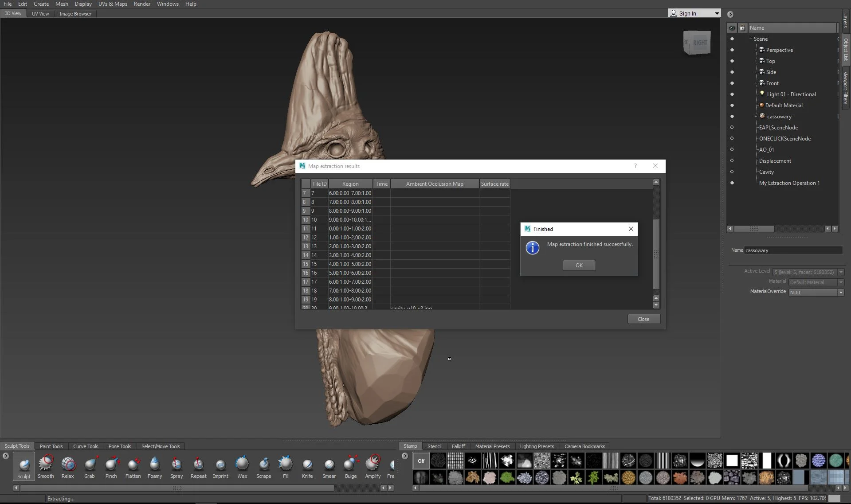Switch to the Paint Tools tab
Viewport: 851px width, 504px height.
coord(51,446)
